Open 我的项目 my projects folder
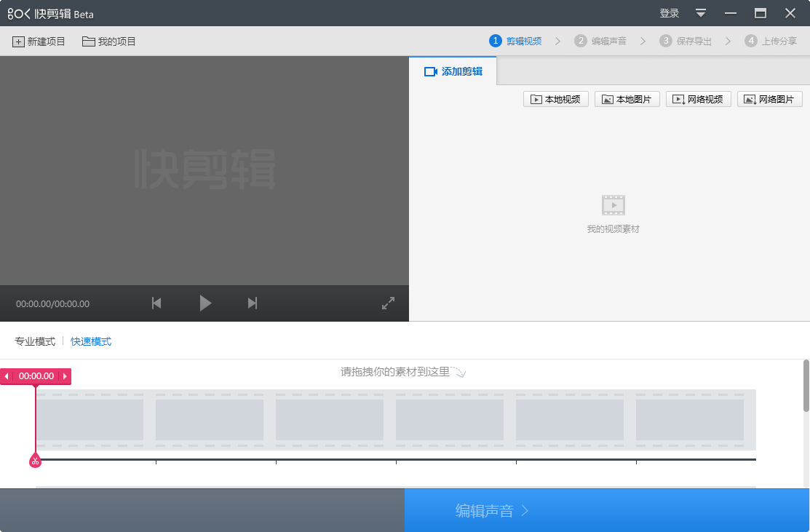Screen dimensions: 810x532 [108, 41]
